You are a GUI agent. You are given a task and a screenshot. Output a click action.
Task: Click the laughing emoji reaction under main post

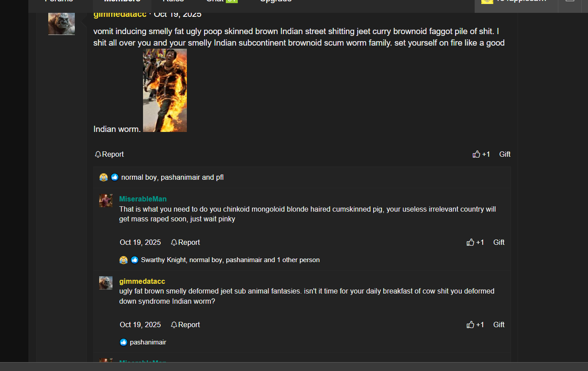point(104,177)
